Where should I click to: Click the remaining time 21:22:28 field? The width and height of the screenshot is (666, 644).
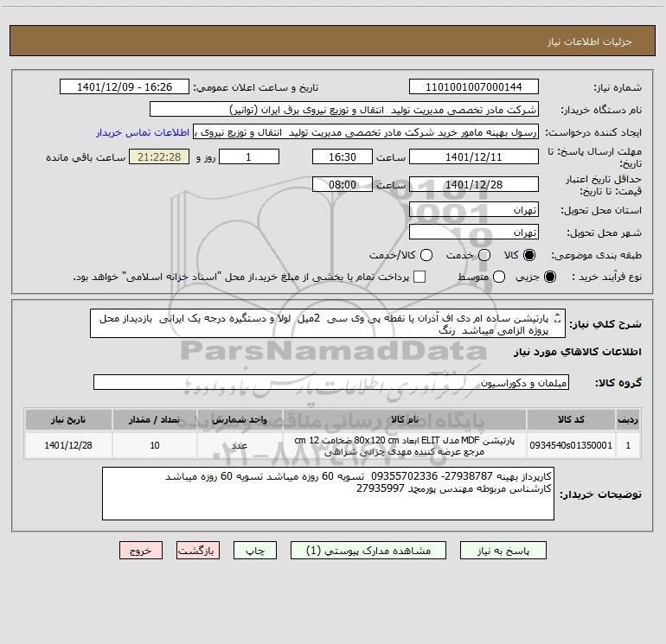pyautogui.click(x=159, y=156)
